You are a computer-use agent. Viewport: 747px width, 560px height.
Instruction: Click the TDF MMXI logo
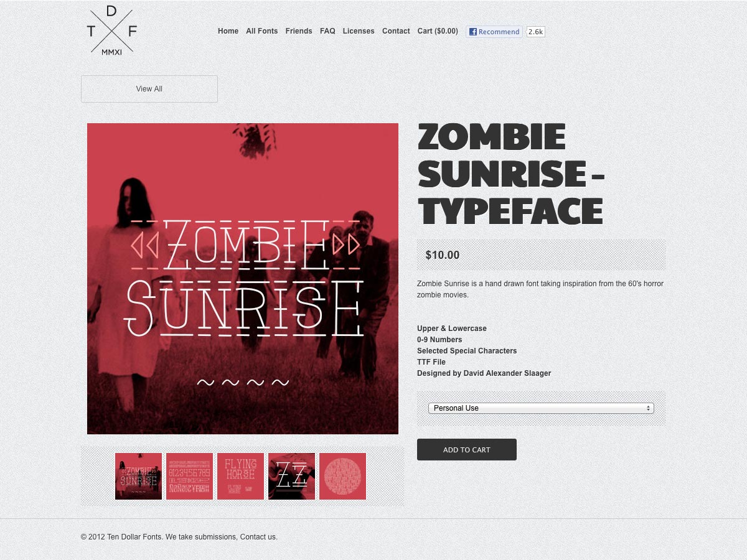pyautogui.click(x=112, y=30)
